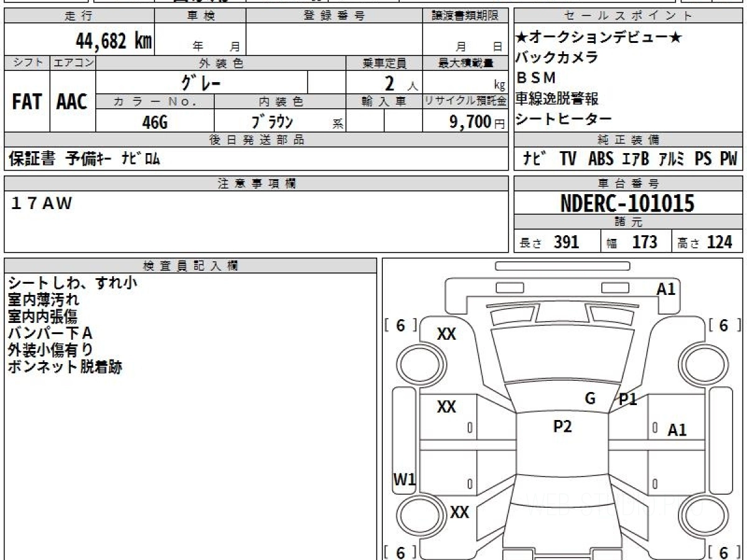747x560 pixels.
Task: Click the 輸入車 header
Action: (x=384, y=101)
